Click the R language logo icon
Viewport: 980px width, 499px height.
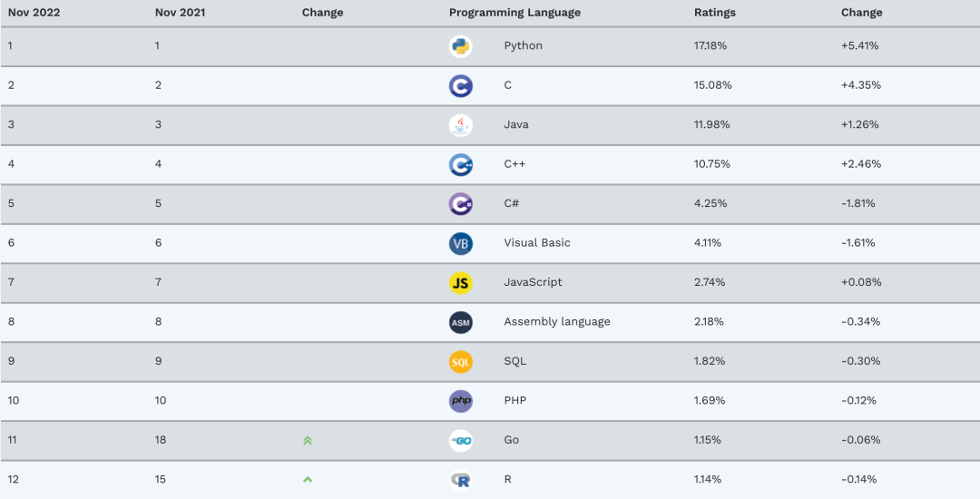[x=460, y=480]
